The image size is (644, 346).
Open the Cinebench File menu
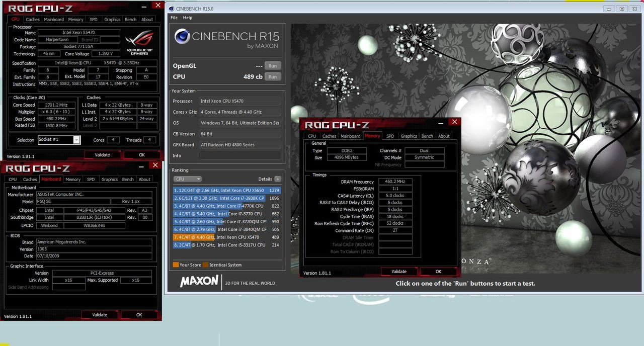point(174,18)
